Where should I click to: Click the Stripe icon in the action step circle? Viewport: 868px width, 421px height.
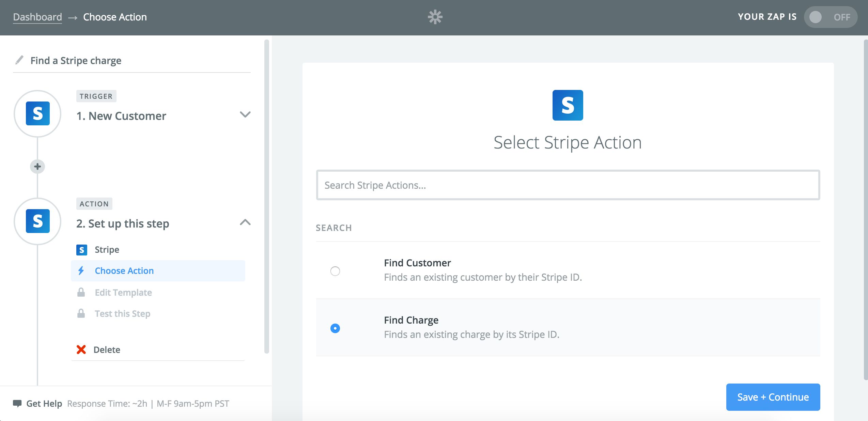[38, 221]
